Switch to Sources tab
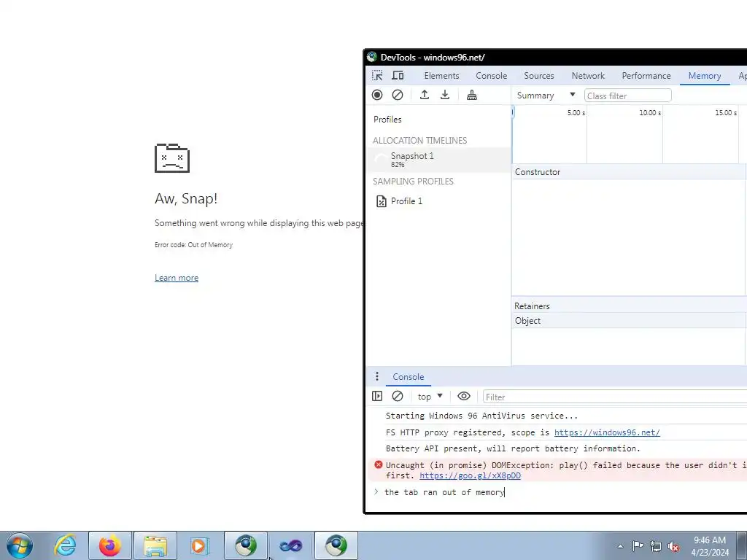747x560 pixels. coord(539,76)
